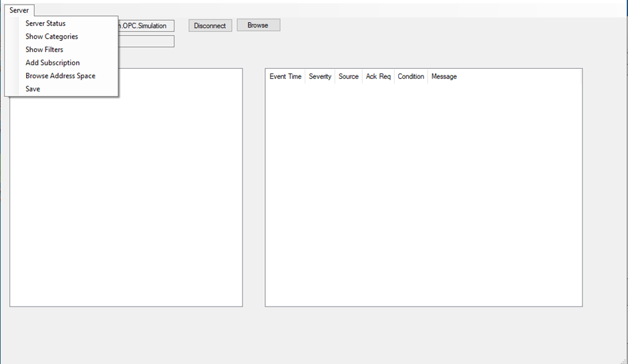Sort by the Condition column

pyautogui.click(x=411, y=77)
